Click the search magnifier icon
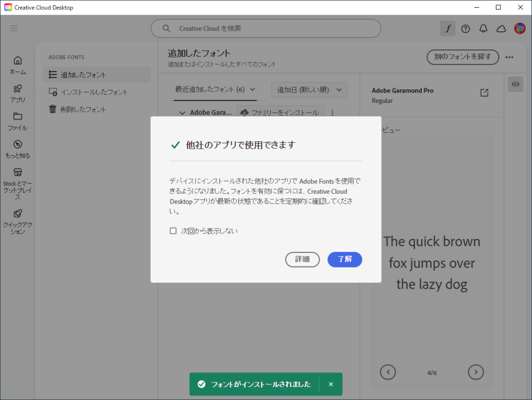532x400 pixels. point(166,29)
